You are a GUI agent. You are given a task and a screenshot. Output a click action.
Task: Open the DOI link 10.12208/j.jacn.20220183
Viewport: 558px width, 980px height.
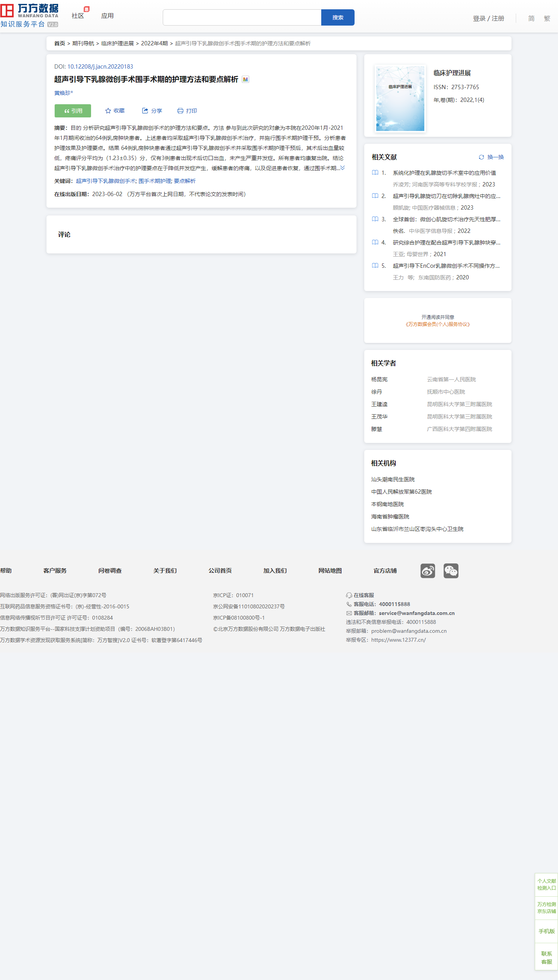click(100, 67)
